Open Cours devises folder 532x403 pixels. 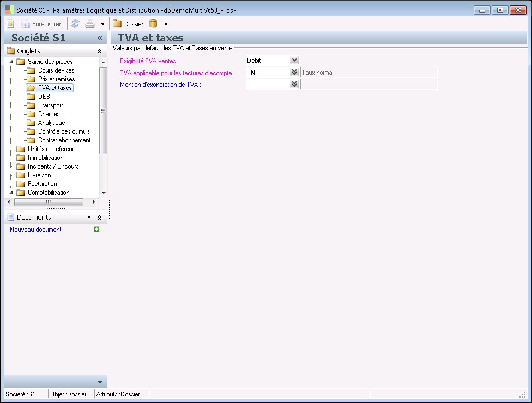[51, 70]
